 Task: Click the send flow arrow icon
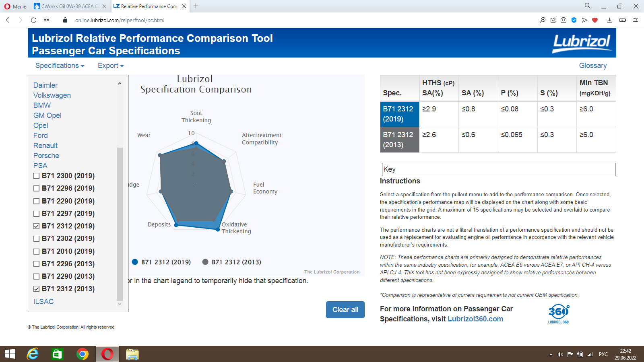coord(584,20)
